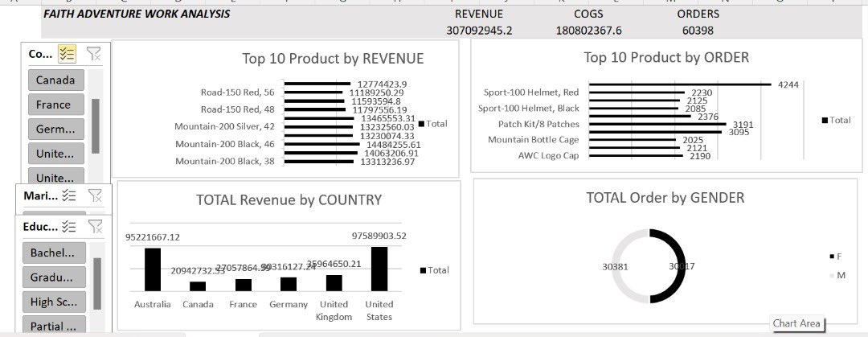Click the 3191 data label in the order chart

(743, 125)
